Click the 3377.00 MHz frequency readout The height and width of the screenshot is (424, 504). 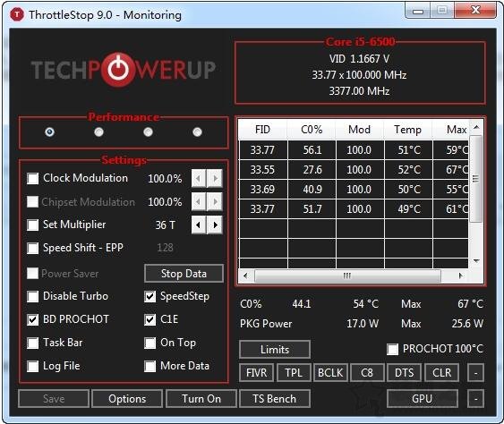click(359, 91)
